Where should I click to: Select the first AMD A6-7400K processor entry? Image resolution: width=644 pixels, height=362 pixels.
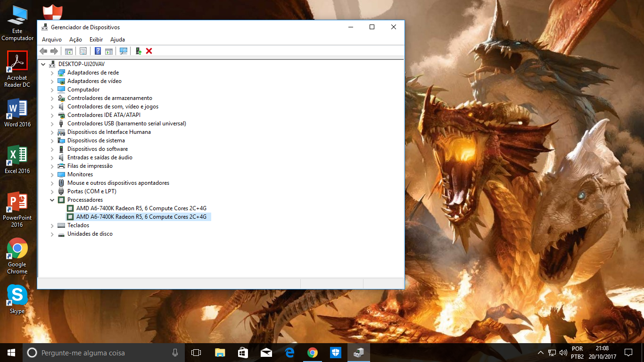tap(141, 208)
